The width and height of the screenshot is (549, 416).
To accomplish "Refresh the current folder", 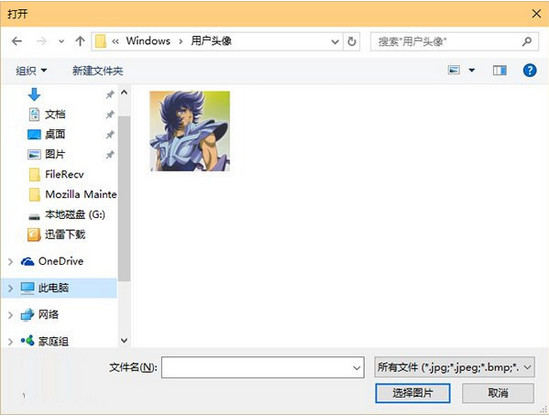I will pos(352,42).
